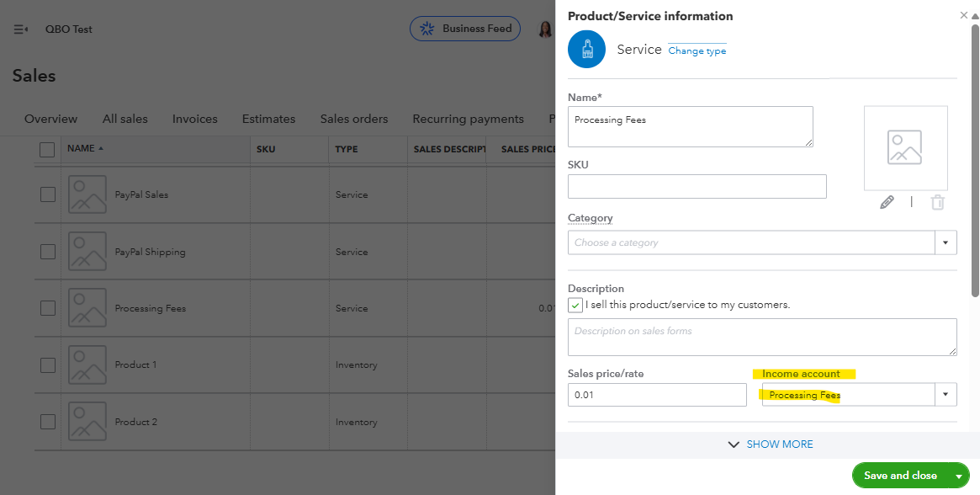
Task: Click the Sales price/rate input field
Action: click(x=656, y=395)
